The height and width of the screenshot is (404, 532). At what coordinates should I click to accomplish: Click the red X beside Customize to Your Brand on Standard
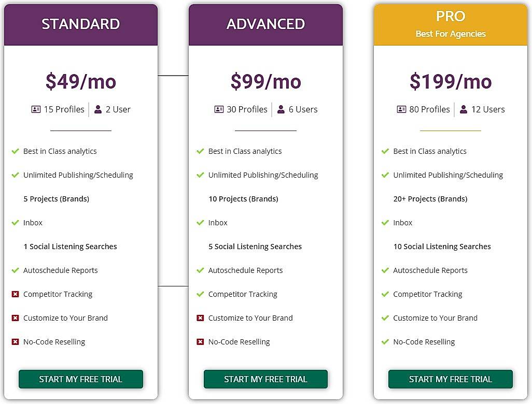pyautogui.click(x=15, y=318)
